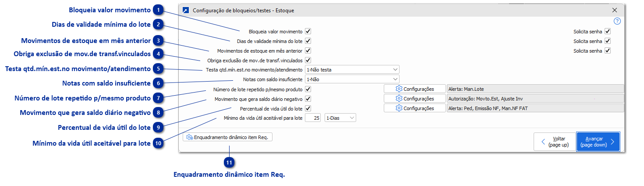This screenshot has height=186, width=644.
Task: Open Configurações for Número de lote repetido
Action: 414,89
